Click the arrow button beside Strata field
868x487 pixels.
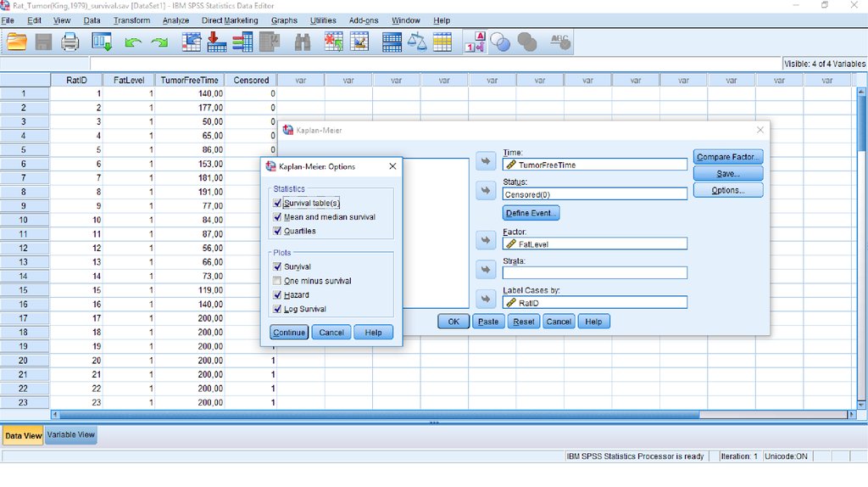point(486,270)
